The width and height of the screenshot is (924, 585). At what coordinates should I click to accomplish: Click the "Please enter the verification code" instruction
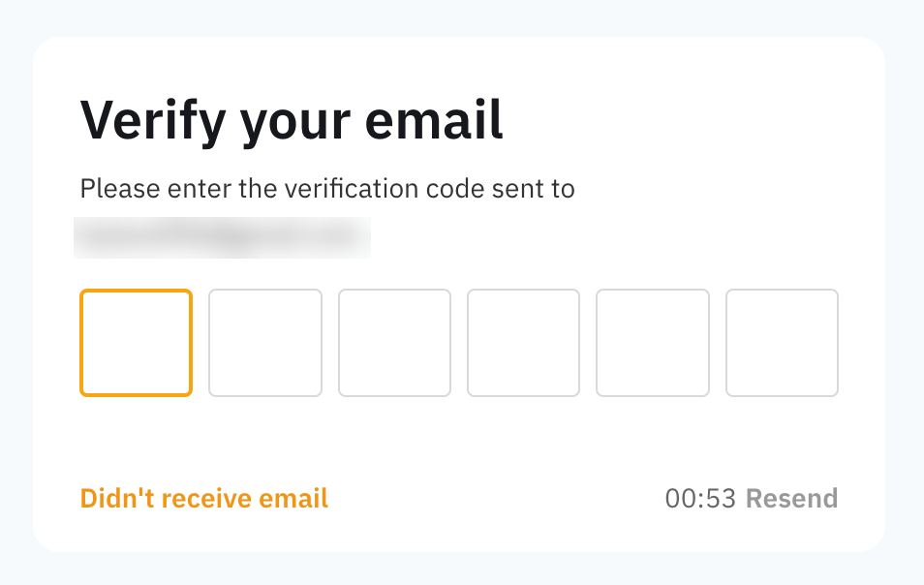pyautogui.click(x=327, y=189)
